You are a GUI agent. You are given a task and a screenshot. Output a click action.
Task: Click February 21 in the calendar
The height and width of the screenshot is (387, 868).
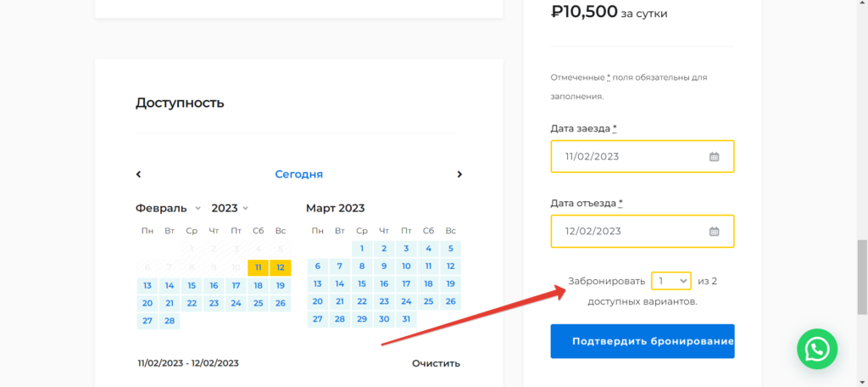[170, 303]
